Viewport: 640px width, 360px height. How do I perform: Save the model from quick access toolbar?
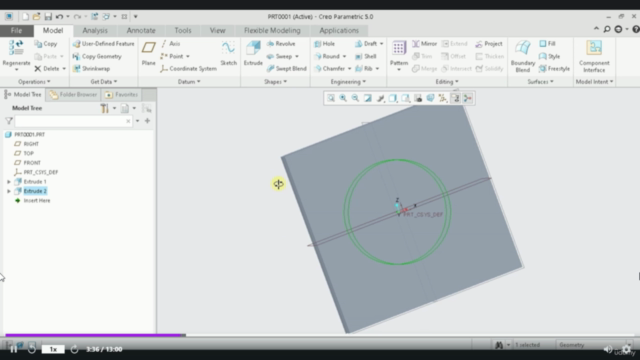(x=48, y=17)
